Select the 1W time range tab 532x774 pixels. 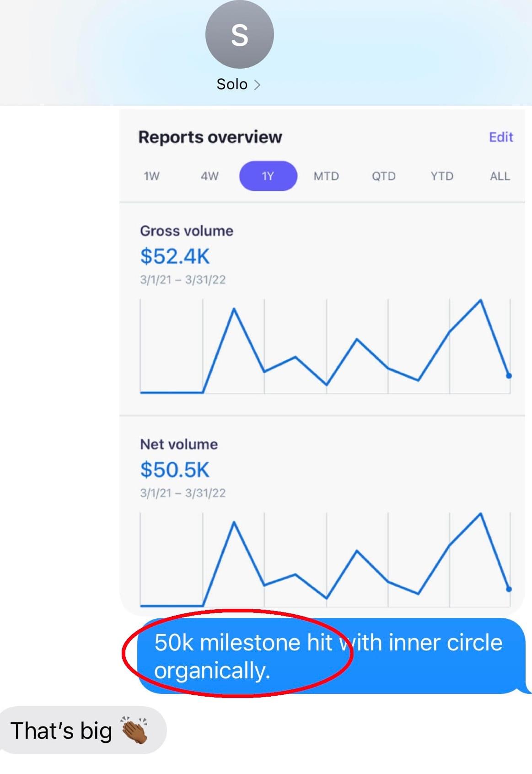point(151,176)
